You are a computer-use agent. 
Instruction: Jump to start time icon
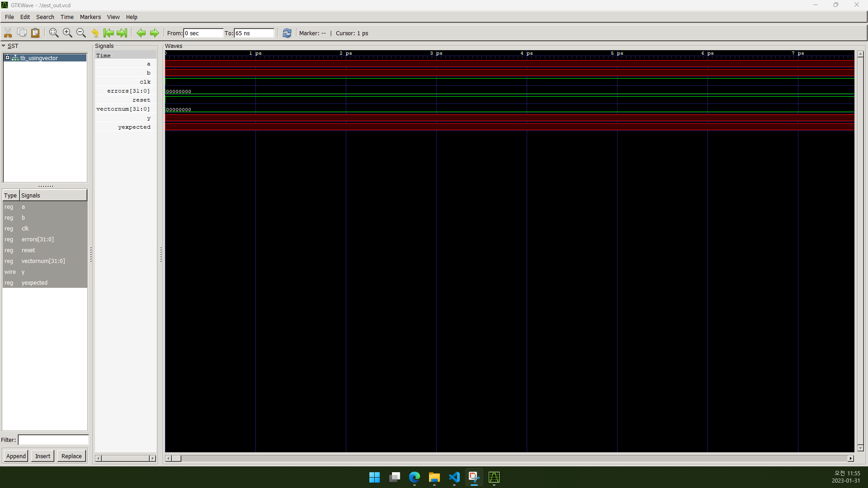pos(108,33)
